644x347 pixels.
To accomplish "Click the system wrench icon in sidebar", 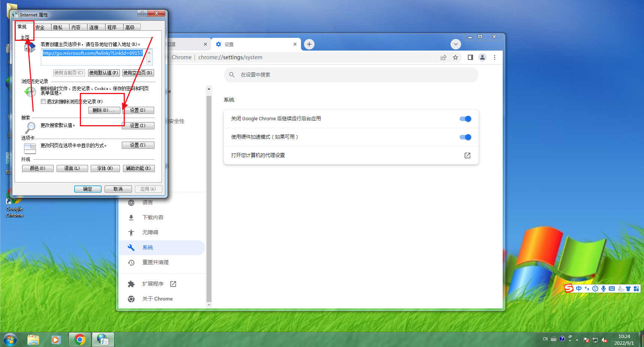I will [131, 247].
